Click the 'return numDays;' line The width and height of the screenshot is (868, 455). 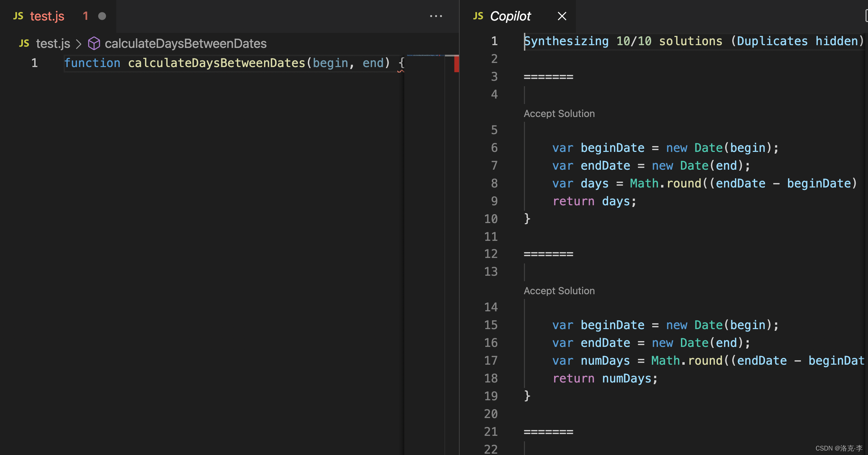[x=605, y=378]
